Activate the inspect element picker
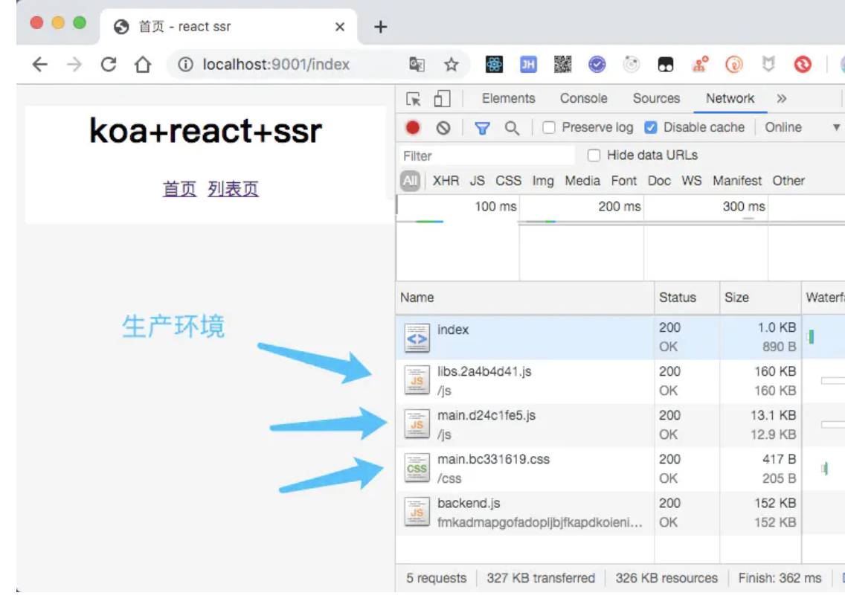Viewport: 845px width, 616px height. [x=414, y=99]
